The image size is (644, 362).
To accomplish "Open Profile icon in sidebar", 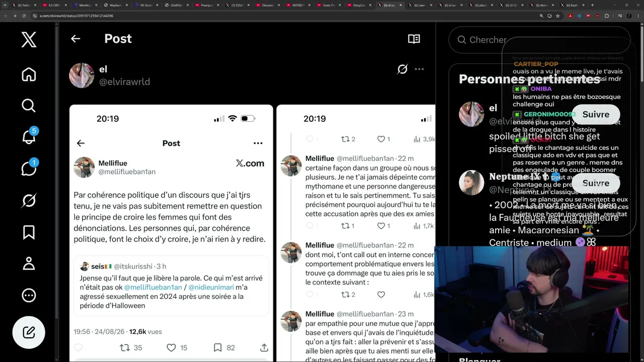I will 29,263.
